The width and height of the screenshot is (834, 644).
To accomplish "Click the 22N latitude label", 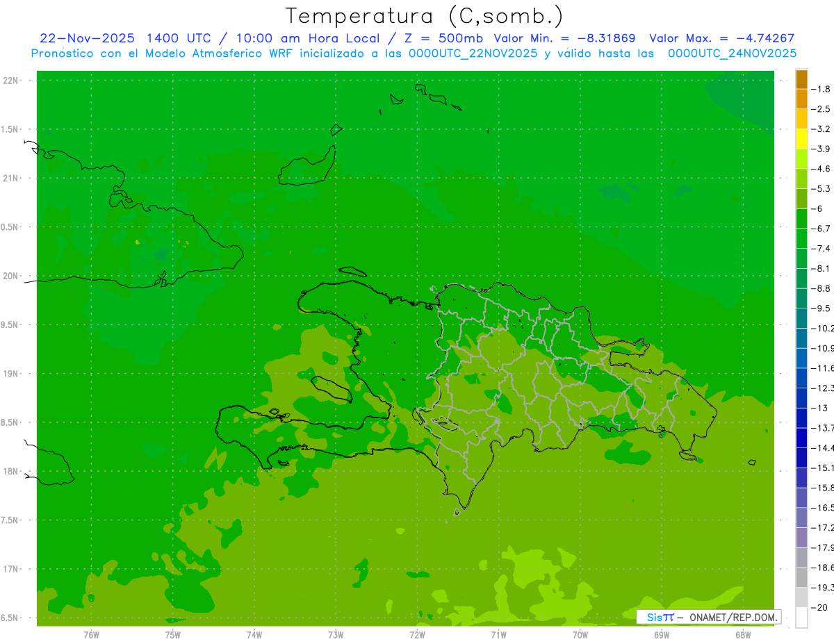I will click(x=10, y=81).
